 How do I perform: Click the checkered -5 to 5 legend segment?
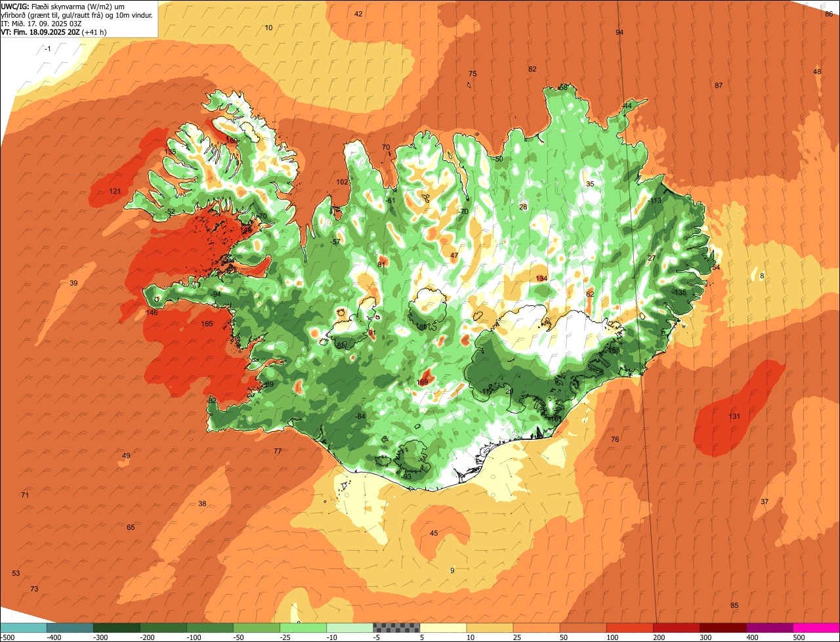396,628
